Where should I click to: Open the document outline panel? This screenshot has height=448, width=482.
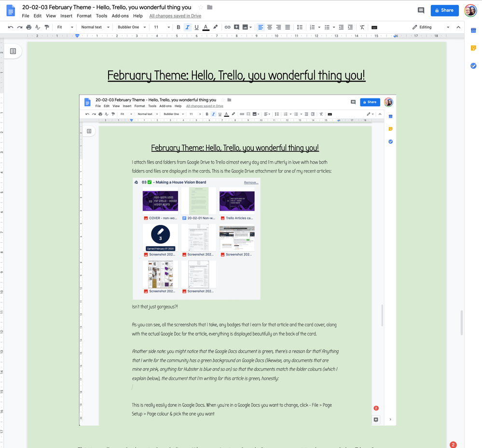tap(13, 50)
